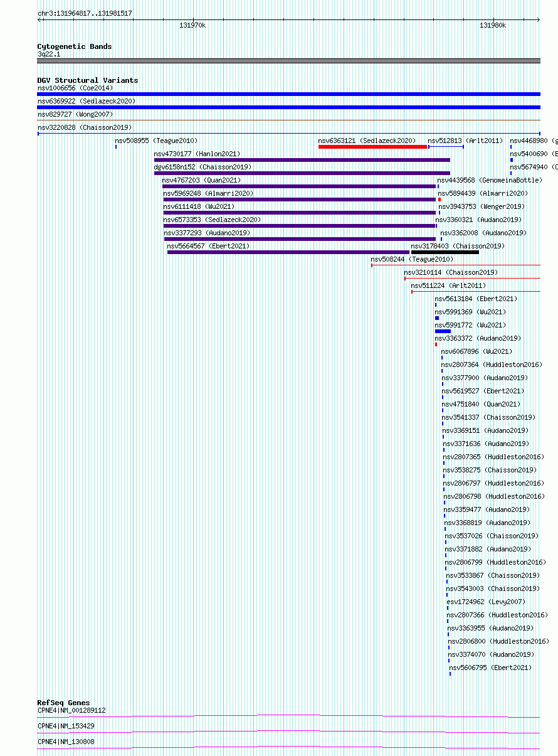Open variant nsv3360321 (Audano2019)
The image size is (558, 756).
pyautogui.click(x=478, y=220)
